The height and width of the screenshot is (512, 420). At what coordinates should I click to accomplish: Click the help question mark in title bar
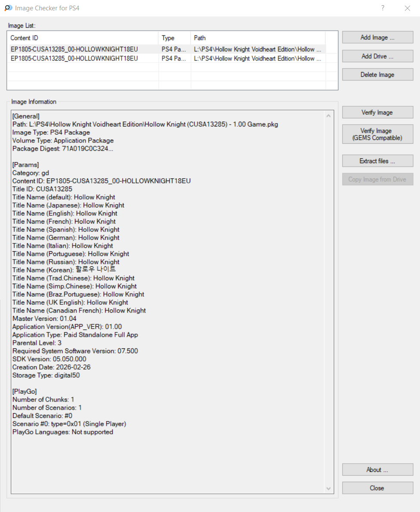(x=383, y=8)
